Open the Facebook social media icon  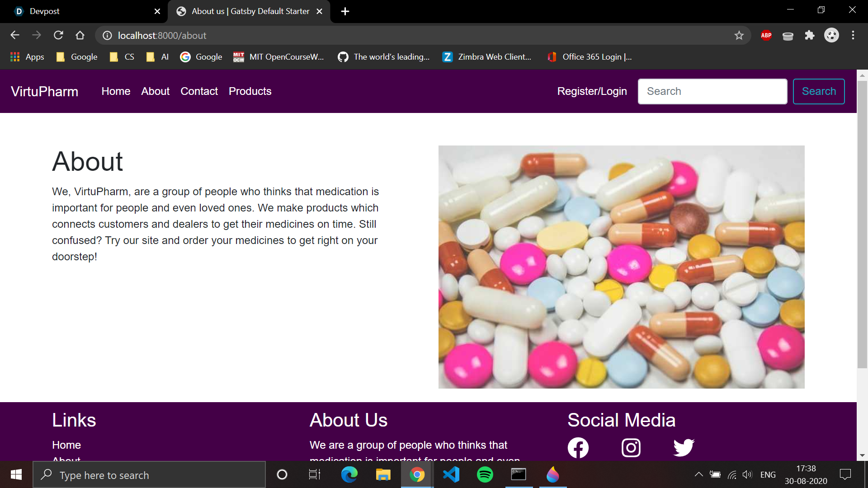click(x=578, y=448)
